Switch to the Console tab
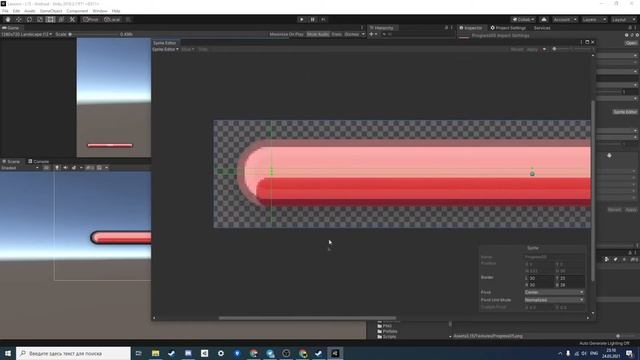Viewport: 640px width, 360px height. (38, 162)
